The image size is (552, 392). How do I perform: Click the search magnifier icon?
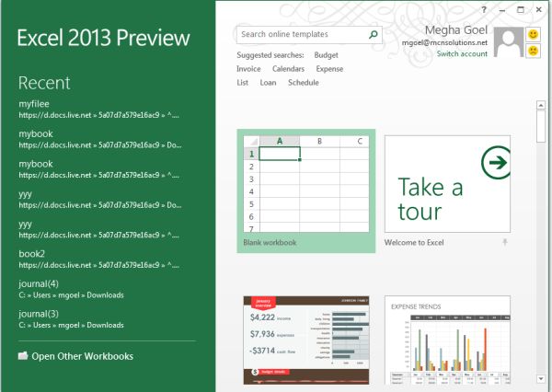coord(374,35)
